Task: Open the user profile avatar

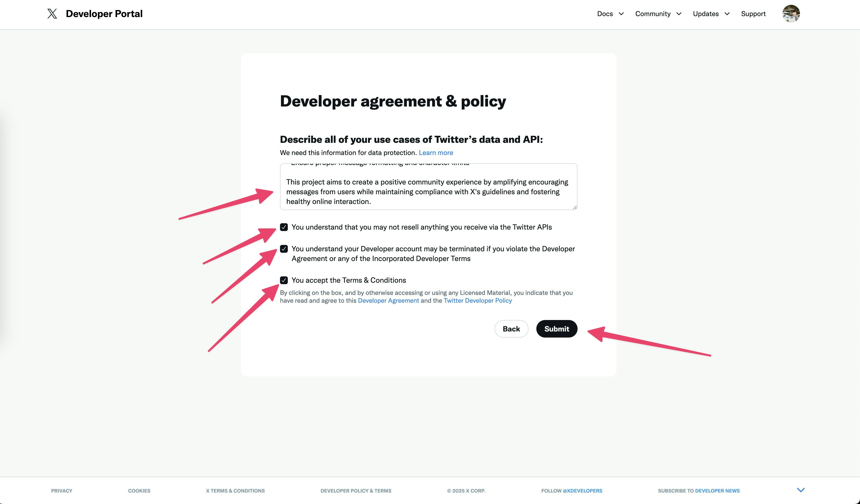Action: [x=791, y=14]
